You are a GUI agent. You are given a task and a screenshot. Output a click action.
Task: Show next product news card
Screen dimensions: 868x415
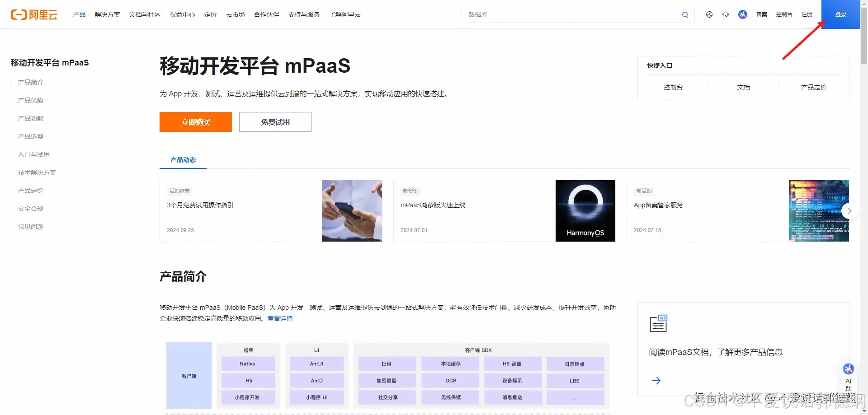(849, 211)
